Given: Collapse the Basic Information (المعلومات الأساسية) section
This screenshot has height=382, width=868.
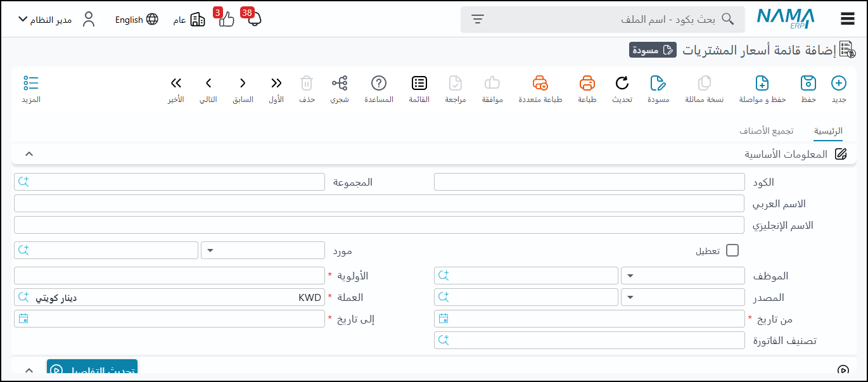Looking at the screenshot, I should click(29, 154).
